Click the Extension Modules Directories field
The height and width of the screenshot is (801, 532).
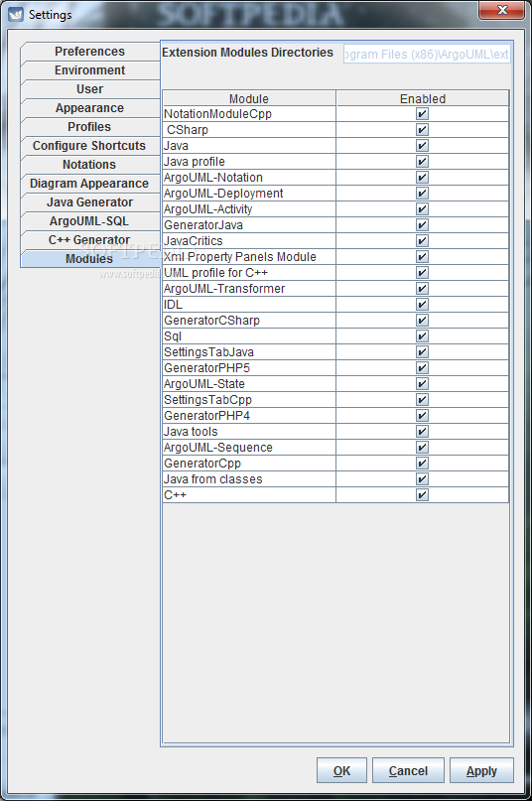pyautogui.click(x=427, y=55)
